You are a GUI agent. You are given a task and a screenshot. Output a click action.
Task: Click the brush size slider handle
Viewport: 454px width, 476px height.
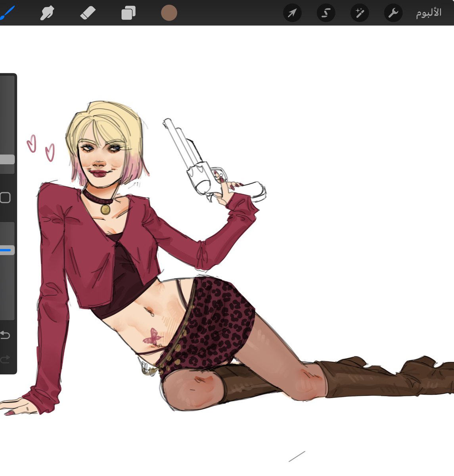tap(7, 159)
